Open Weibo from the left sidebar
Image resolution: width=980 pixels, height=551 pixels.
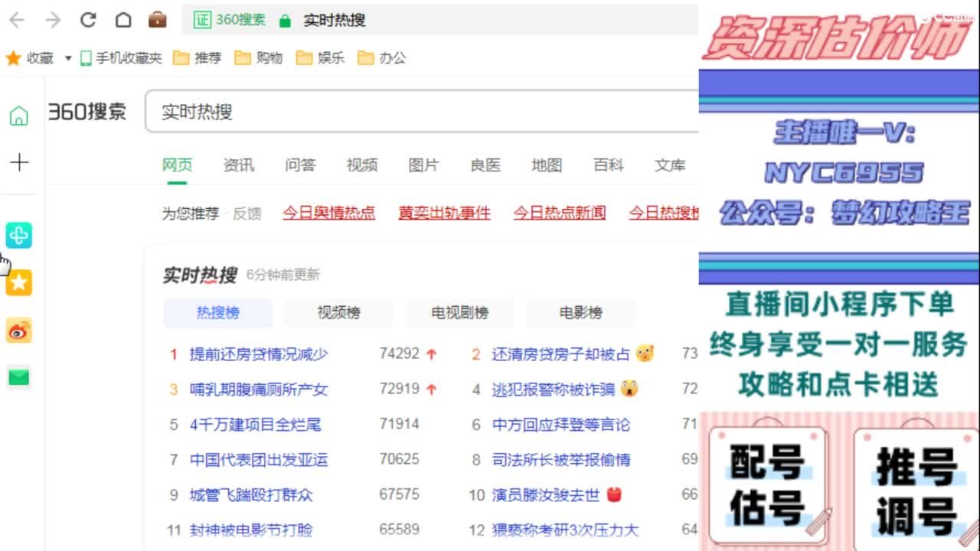18,331
